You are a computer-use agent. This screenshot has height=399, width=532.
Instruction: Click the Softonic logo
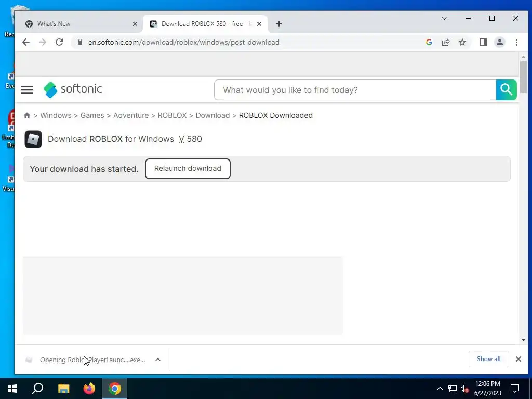73,89
